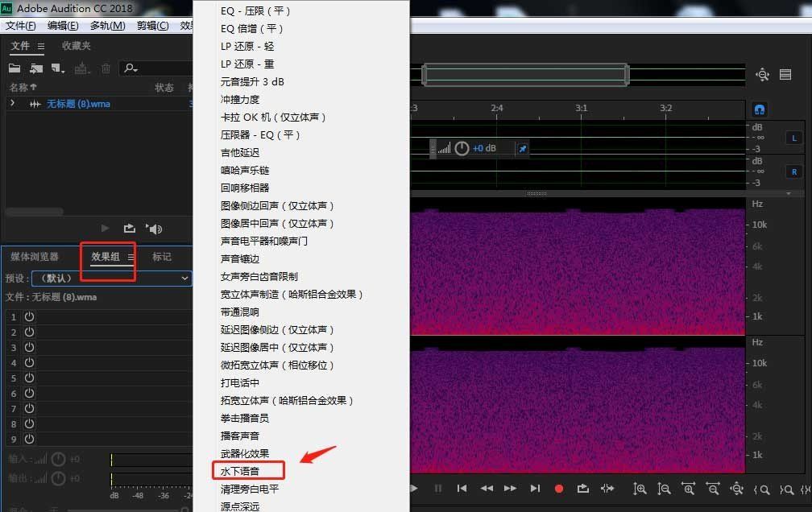
Task: Toggle the right channel R button
Action: [794, 172]
